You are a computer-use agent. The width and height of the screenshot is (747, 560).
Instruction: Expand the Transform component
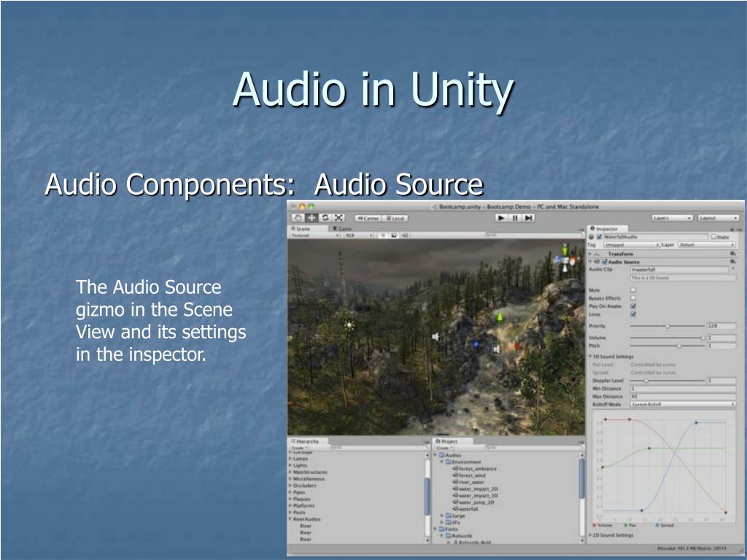(591, 254)
